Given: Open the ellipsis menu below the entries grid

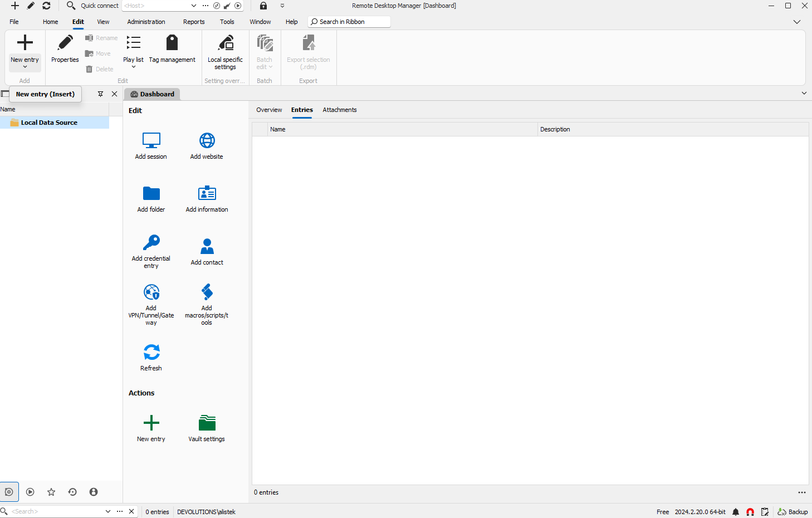Looking at the screenshot, I should [802, 492].
